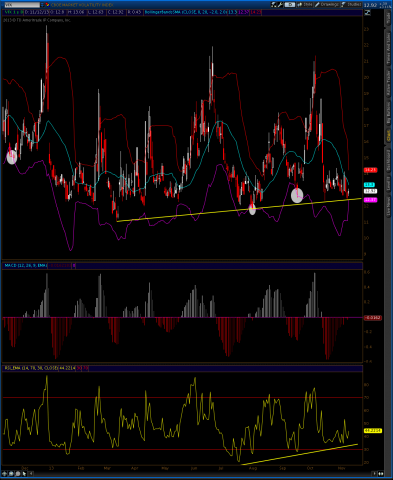
Task: Open the Drawings menu
Action: click(x=327, y=4)
